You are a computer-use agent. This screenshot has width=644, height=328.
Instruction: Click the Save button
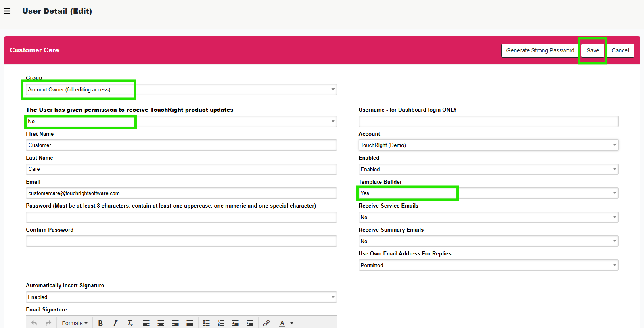tap(592, 50)
